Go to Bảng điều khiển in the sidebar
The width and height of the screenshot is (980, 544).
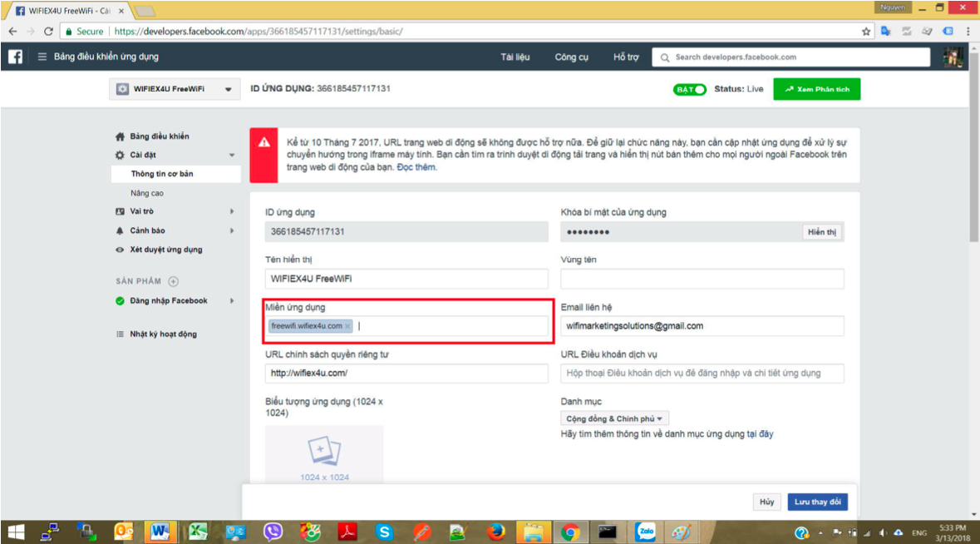(x=160, y=136)
